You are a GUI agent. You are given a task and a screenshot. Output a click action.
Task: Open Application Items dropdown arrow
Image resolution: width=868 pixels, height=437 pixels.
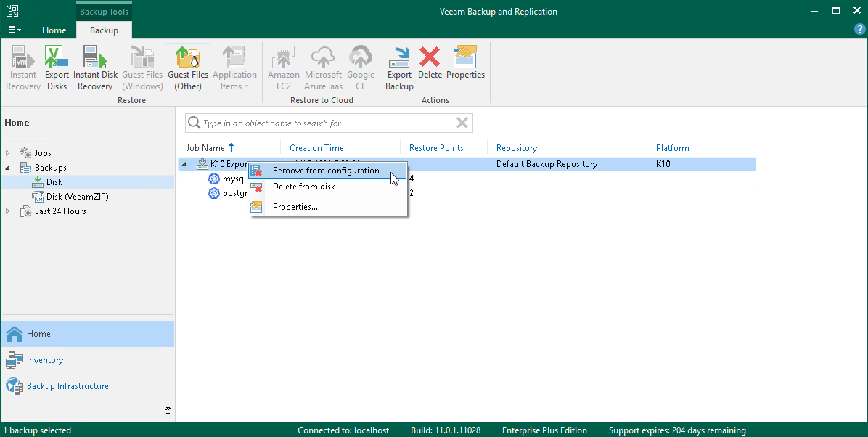click(x=246, y=86)
